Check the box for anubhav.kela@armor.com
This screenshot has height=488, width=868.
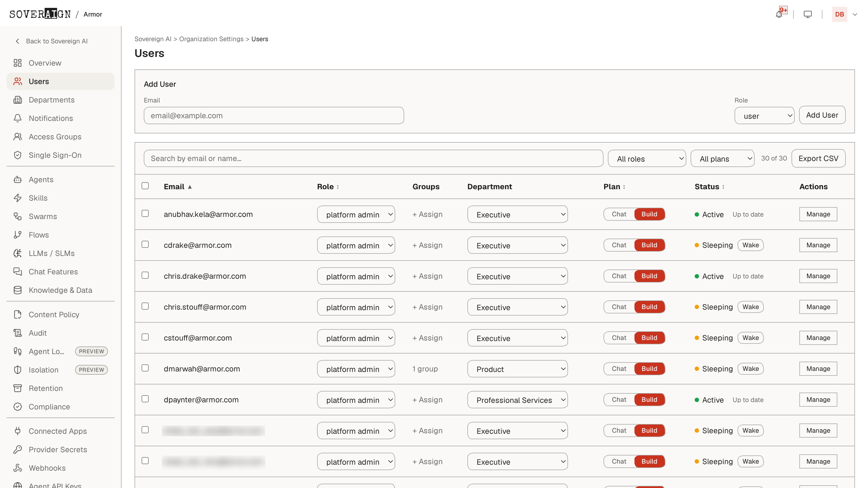point(145,214)
